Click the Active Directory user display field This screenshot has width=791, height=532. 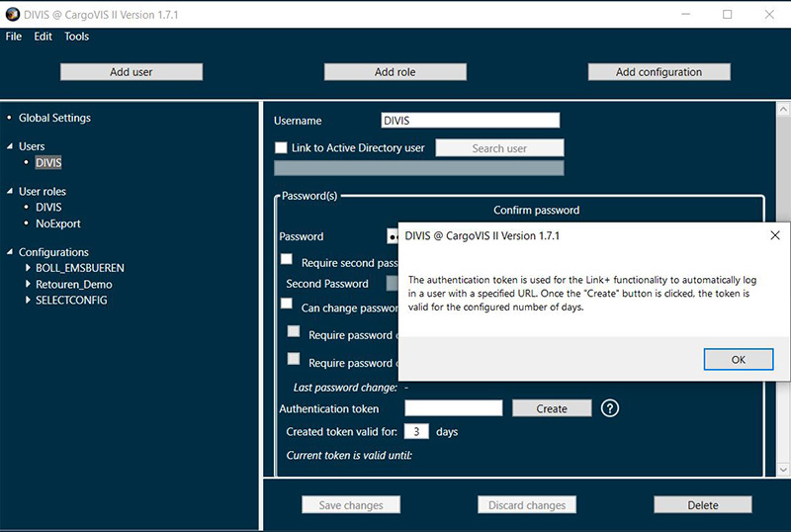(x=418, y=168)
